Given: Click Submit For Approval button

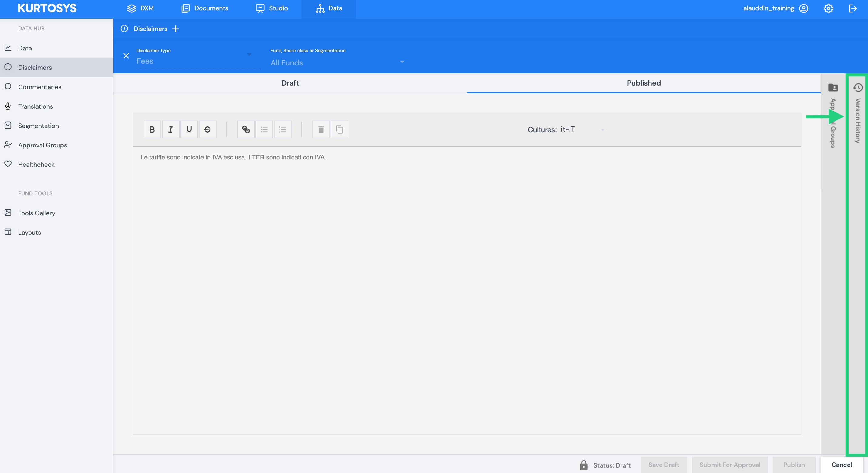Looking at the screenshot, I should tap(729, 465).
